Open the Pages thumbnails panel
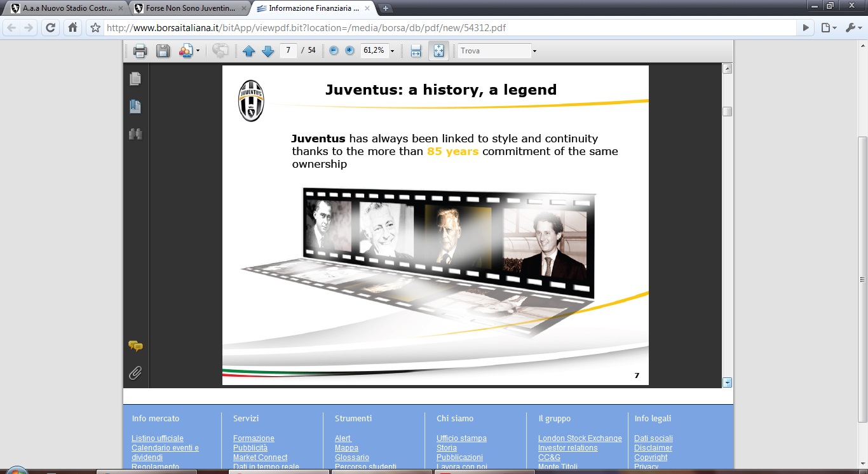Viewport: 868px width, 474px height. tap(135, 79)
